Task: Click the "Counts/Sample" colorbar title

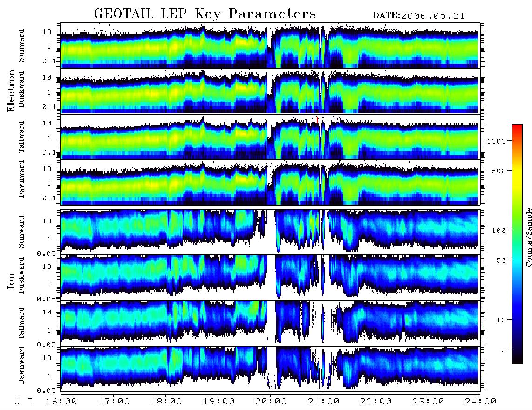Action: click(528, 237)
